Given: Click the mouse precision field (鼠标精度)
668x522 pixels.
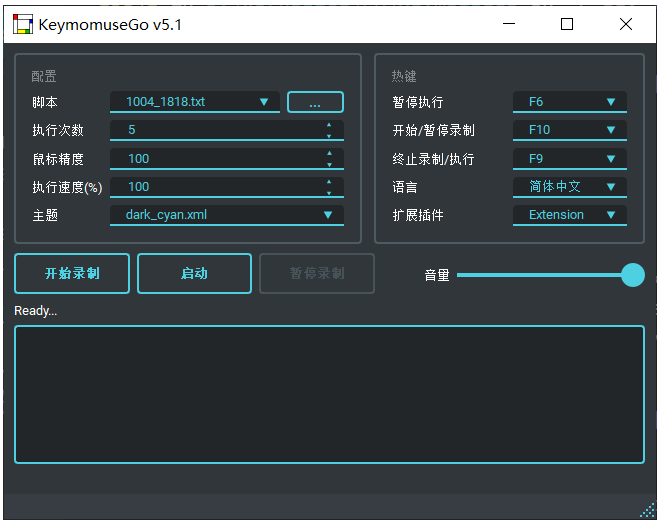Looking at the screenshot, I should pos(227,159).
